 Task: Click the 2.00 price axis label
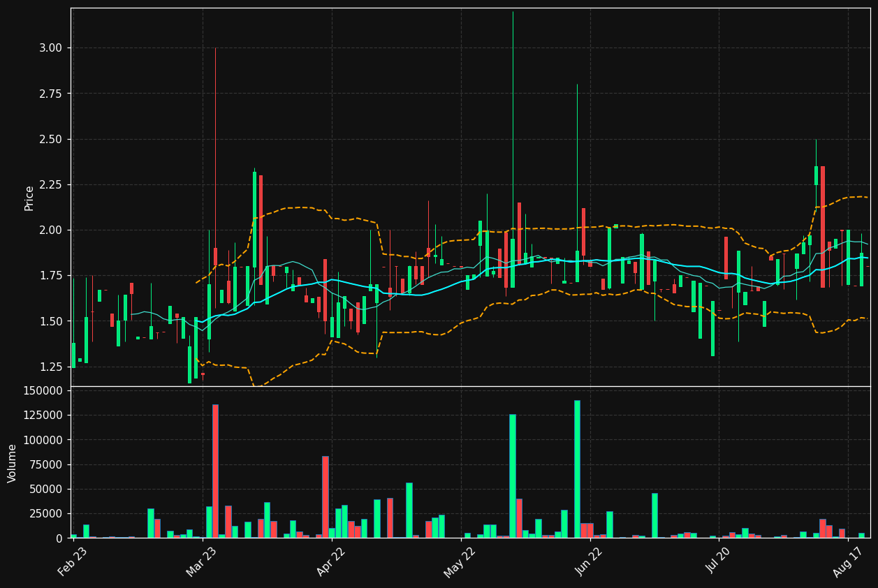pos(50,230)
